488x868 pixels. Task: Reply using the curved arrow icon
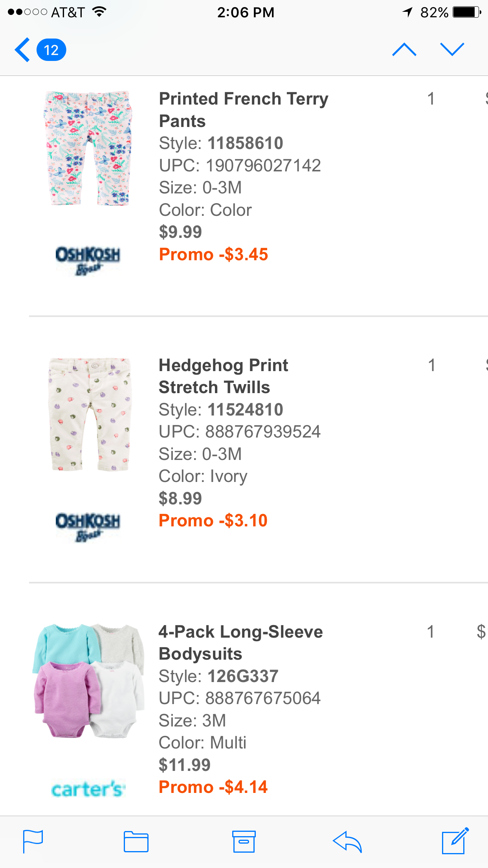point(347,841)
